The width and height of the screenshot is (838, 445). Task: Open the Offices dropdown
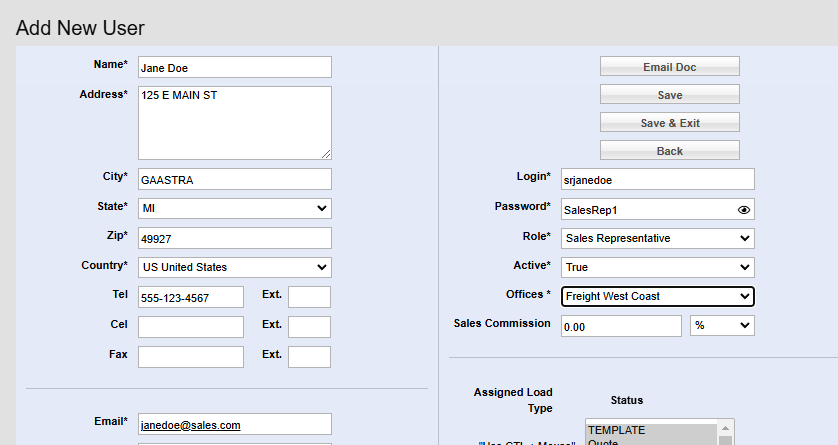657,296
